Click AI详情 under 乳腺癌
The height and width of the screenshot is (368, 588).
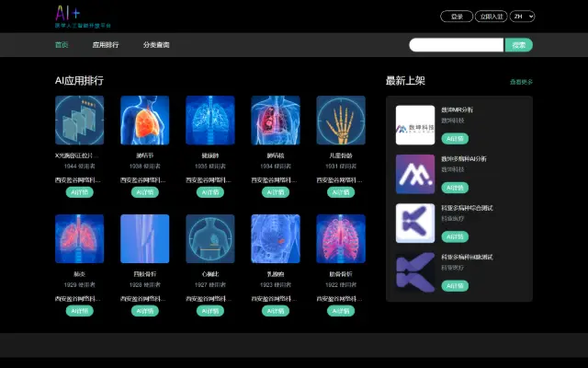276,311
